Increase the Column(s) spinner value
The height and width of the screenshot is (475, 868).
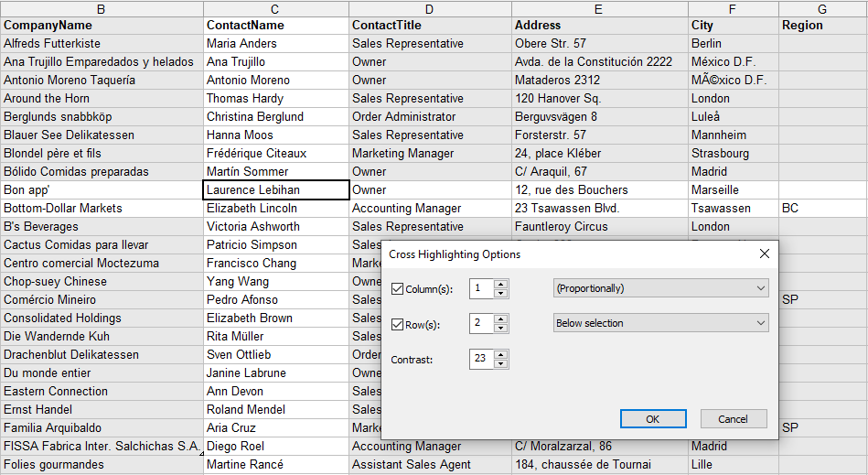click(x=501, y=284)
